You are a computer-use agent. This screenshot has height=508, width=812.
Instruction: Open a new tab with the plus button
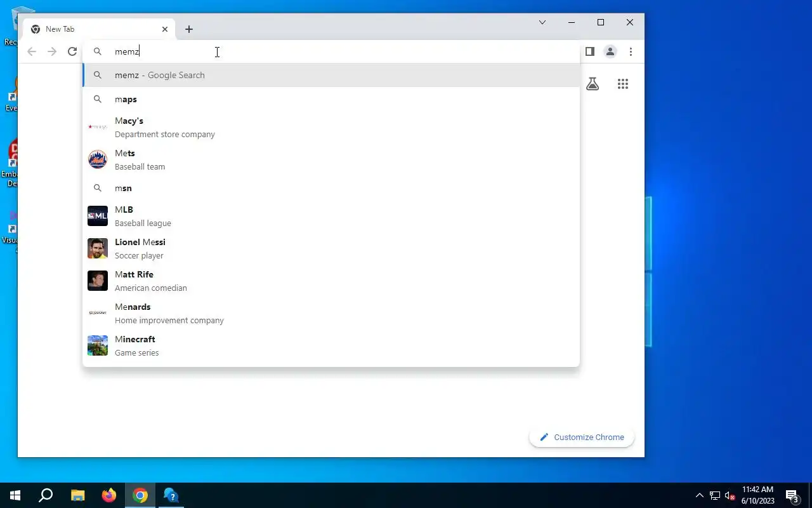(x=189, y=29)
